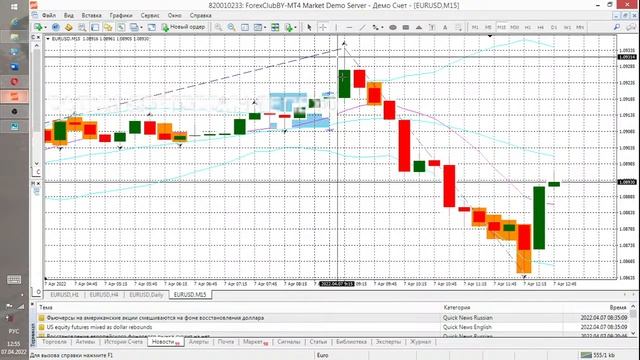Open the Торговля terminal tab
This screenshot has width=640, height=360.
(54, 342)
